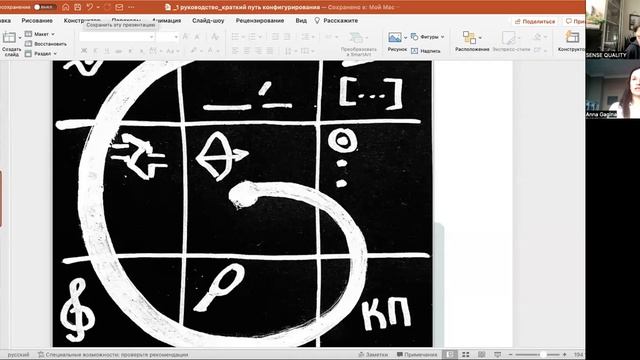Expand the Рисунок dropdown arrow

405,38
